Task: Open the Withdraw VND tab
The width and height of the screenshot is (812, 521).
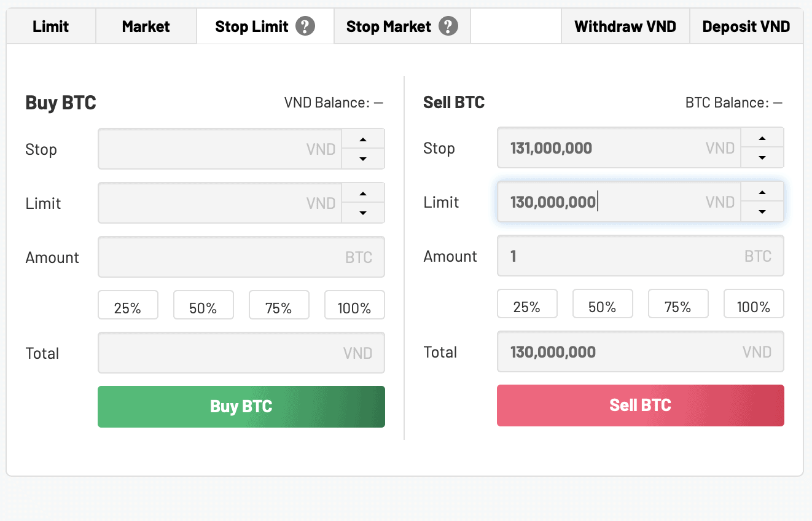Action: pyautogui.click(x=625, y=26)
